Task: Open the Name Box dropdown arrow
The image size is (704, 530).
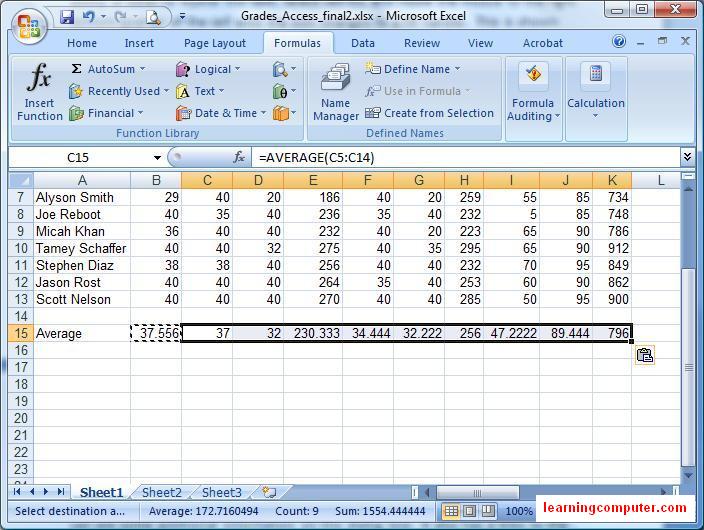Action: click(x=157, y=158)
